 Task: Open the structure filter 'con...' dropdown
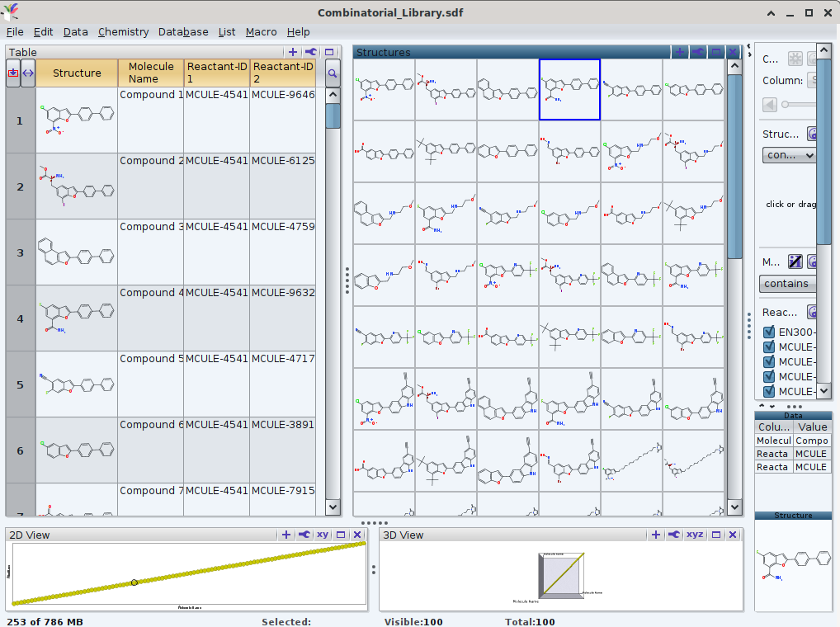[789, 155]
